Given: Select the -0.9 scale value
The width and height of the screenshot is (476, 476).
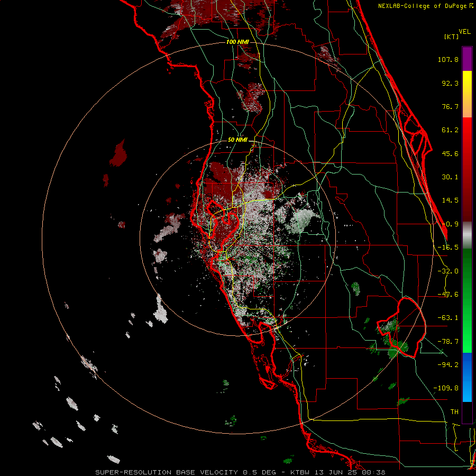Looking at the screenshot, I should click(450, 224).
